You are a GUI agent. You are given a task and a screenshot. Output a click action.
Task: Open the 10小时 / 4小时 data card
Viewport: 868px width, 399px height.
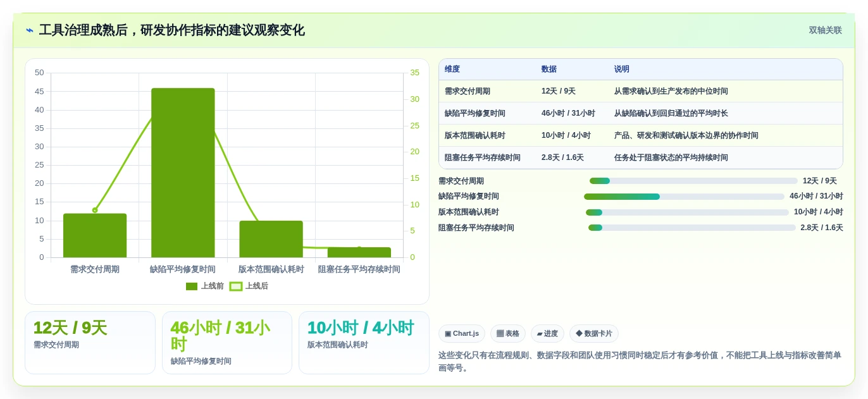click(364, 343)
